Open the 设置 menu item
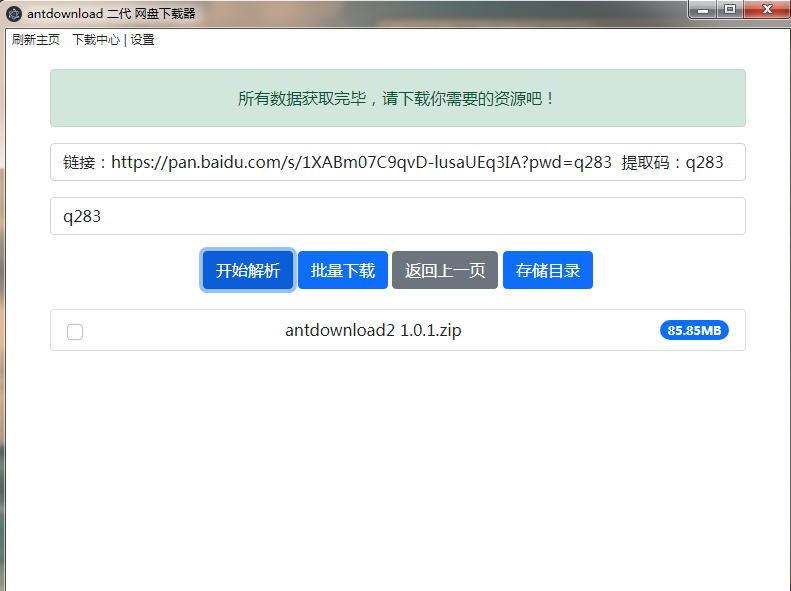791x591 pixels. [x=142, y=40]
